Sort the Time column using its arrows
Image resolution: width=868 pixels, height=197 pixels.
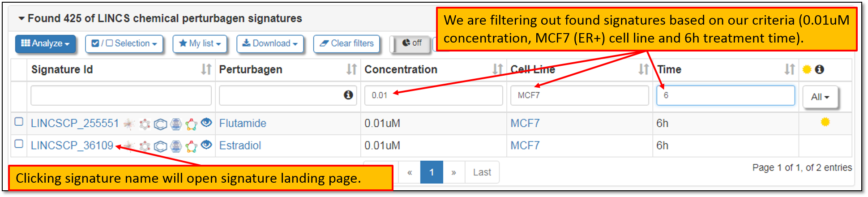coord(789,69)
